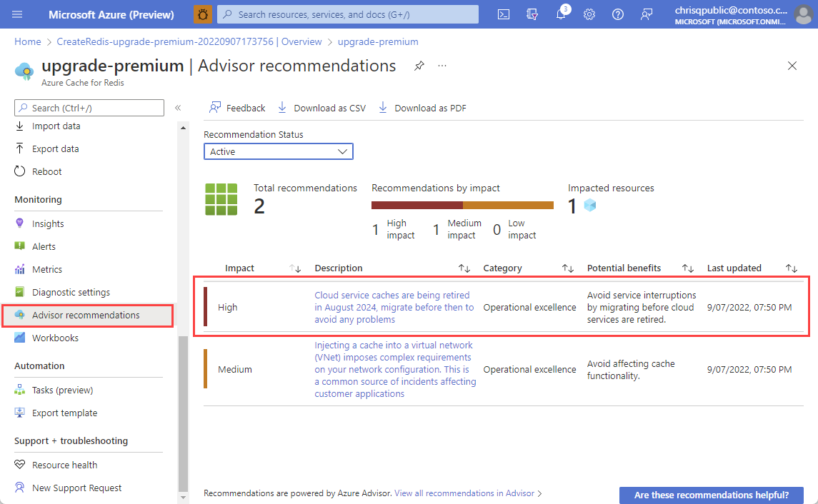Click the Microsoft Azure (Preview) title
Image resolution: width=818 pixels, height=504 pixels.
(x=111, y=14)
